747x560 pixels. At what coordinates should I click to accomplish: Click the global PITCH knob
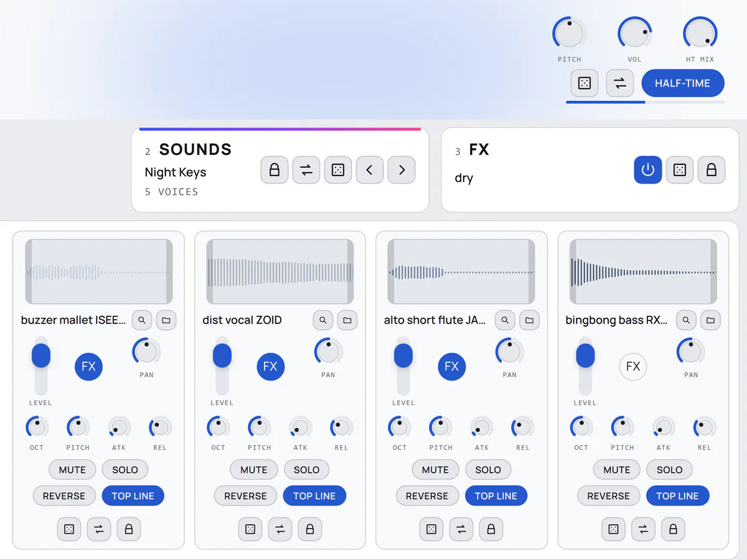[569, 33]
